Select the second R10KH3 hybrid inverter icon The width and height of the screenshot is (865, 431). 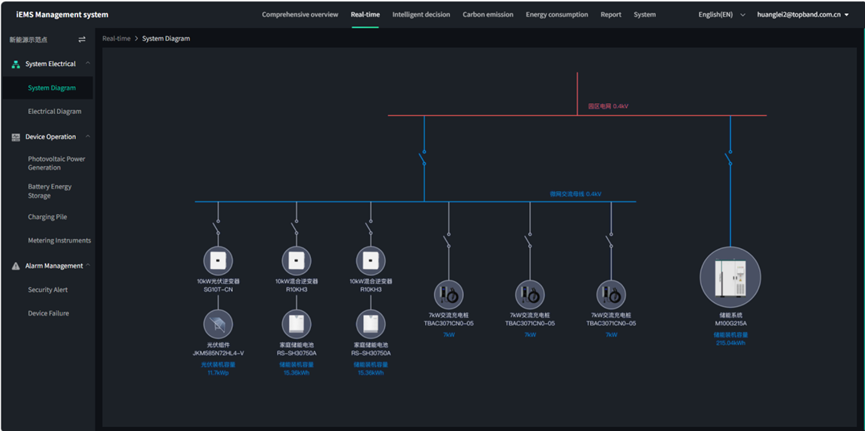click(371, 260)
